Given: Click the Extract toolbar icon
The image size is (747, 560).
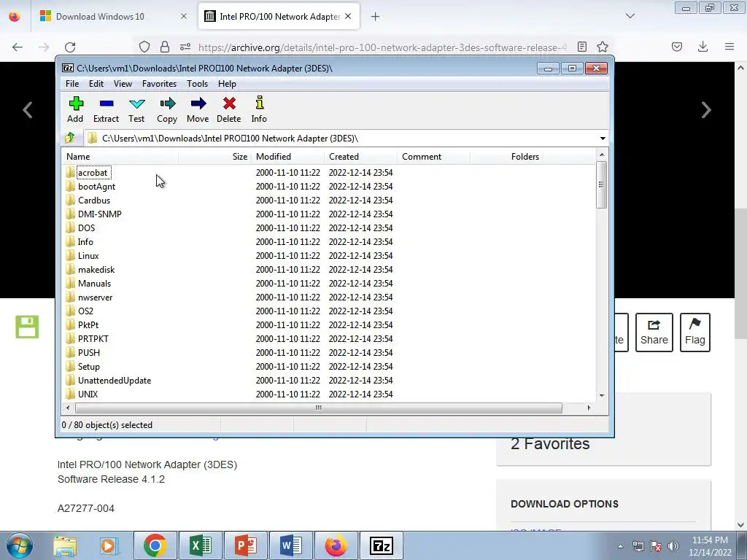Looking at the screenshot, I should click(106, 109).
